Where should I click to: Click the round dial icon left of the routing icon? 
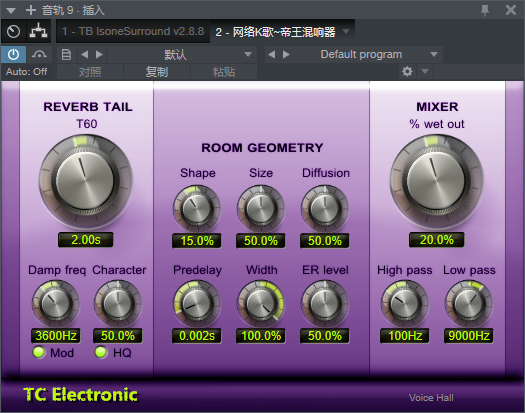click(x=13, y=31)
